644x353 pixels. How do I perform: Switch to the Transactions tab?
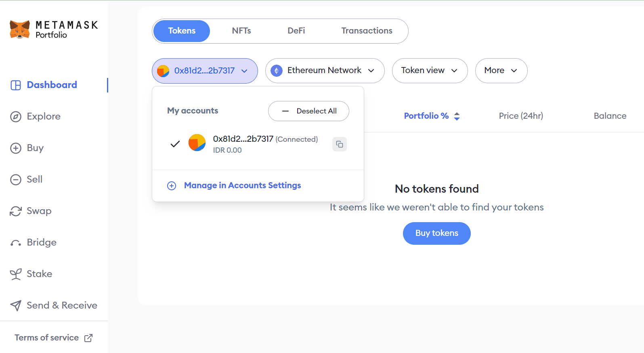pos(367,31)
